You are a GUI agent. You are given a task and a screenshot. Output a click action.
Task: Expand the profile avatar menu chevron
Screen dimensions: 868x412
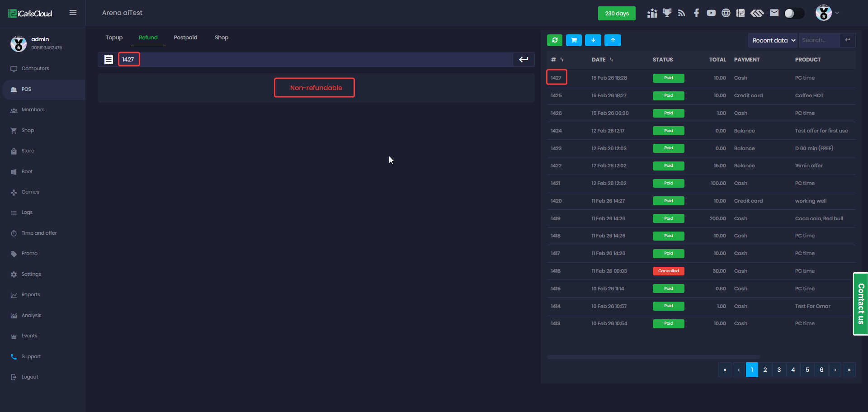tap(837, 13)
